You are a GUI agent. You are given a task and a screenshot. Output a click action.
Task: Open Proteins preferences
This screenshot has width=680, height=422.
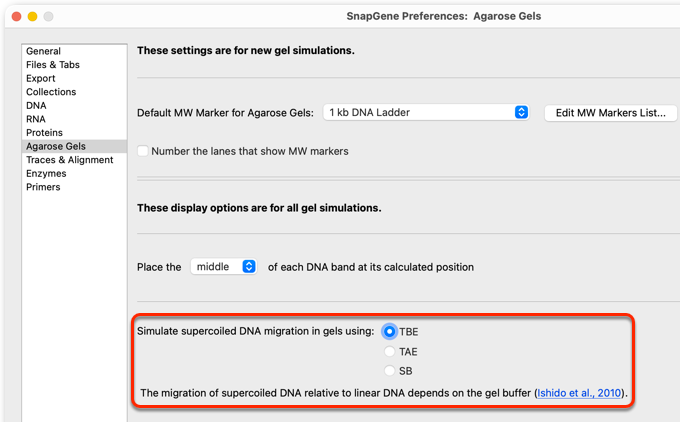(44, 133)
